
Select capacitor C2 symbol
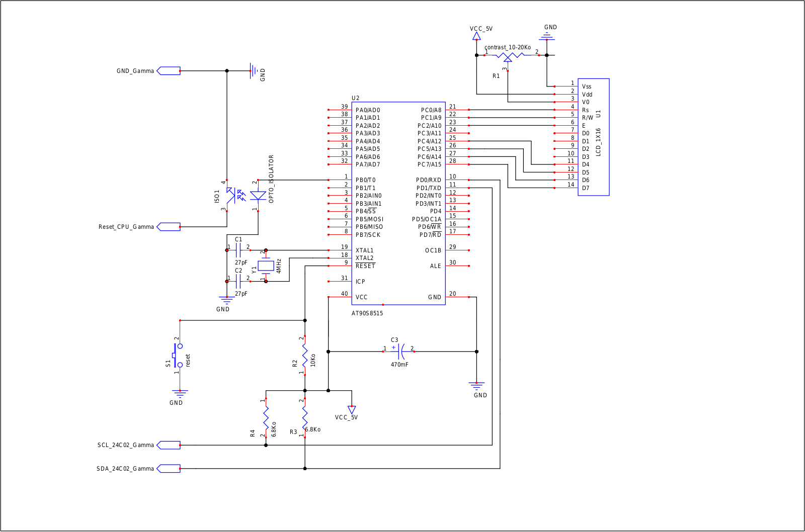click(x=238, y=282)
